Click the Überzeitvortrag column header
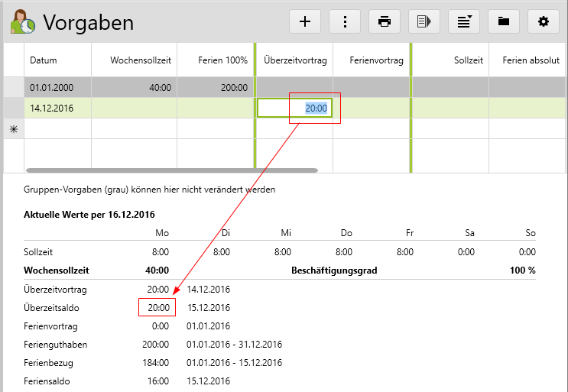Image resolution: width=568 pixels, height=392 pixels. pos(294,60)
